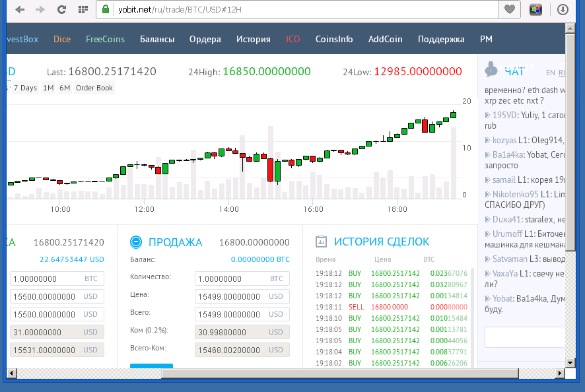Open the Поддержка menu item
This screenshot has width=585, height=392.
pos(441,39)
